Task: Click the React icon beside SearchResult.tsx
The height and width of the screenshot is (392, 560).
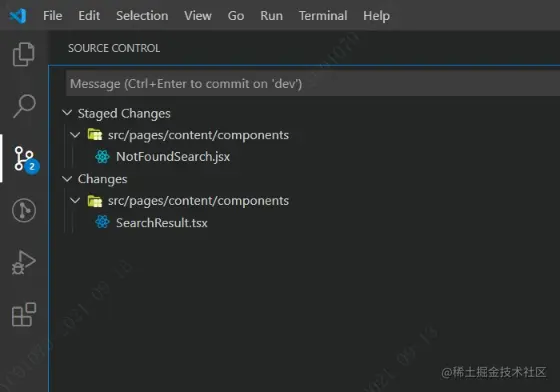Action: click(x=102, y=222)
